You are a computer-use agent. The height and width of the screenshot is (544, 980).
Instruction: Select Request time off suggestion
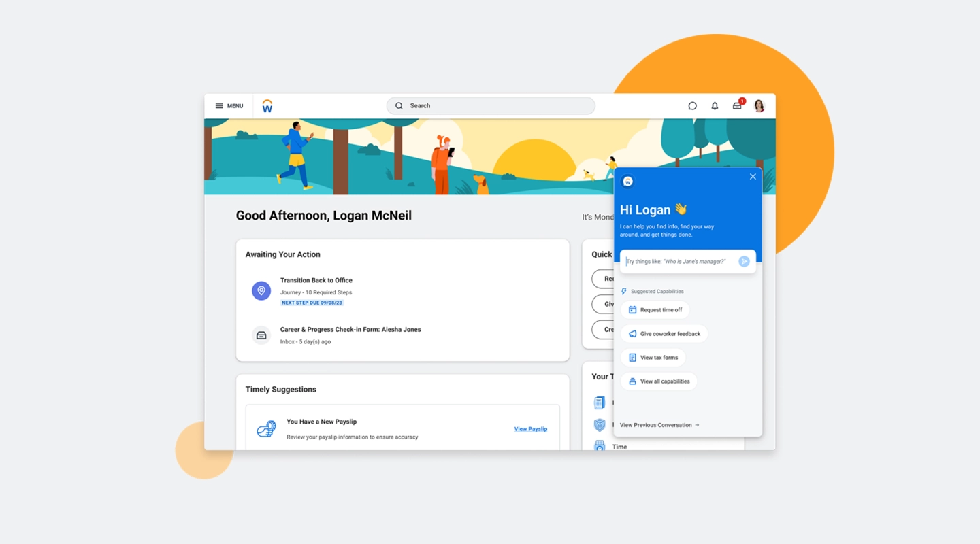pyautogui.click(x=655, y=310)
